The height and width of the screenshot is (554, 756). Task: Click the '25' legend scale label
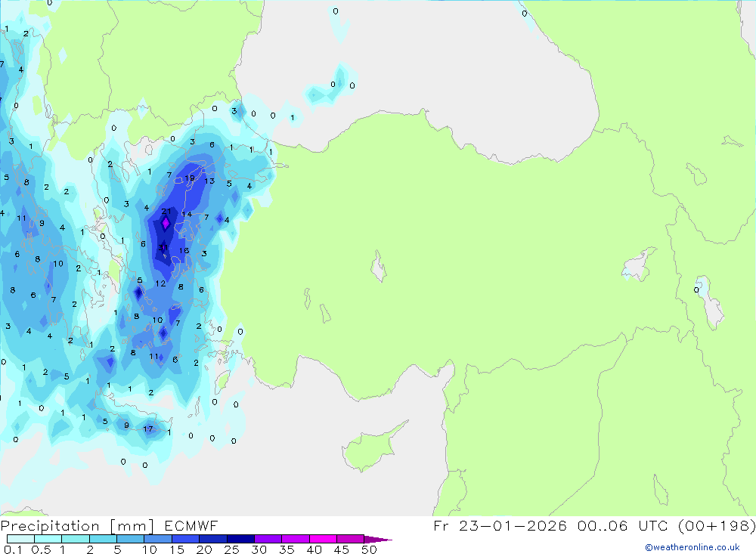231,549
